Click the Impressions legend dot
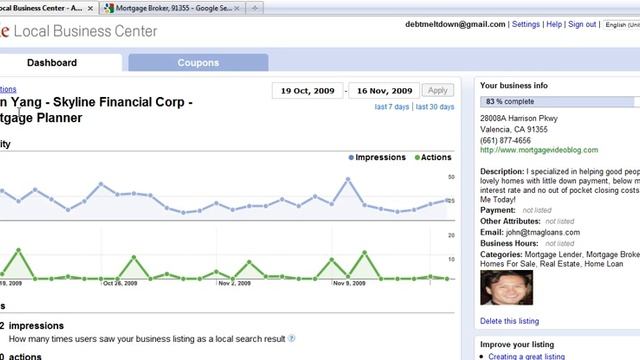 (351, 158)
